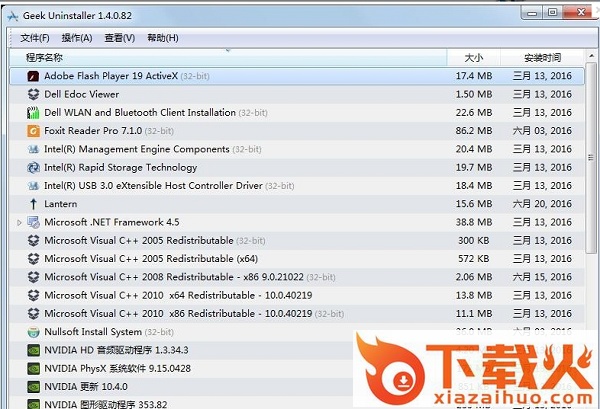Click the 15.6 MB size for Lantern
This screenshot has width=600, height=409.
coord(474,204)
